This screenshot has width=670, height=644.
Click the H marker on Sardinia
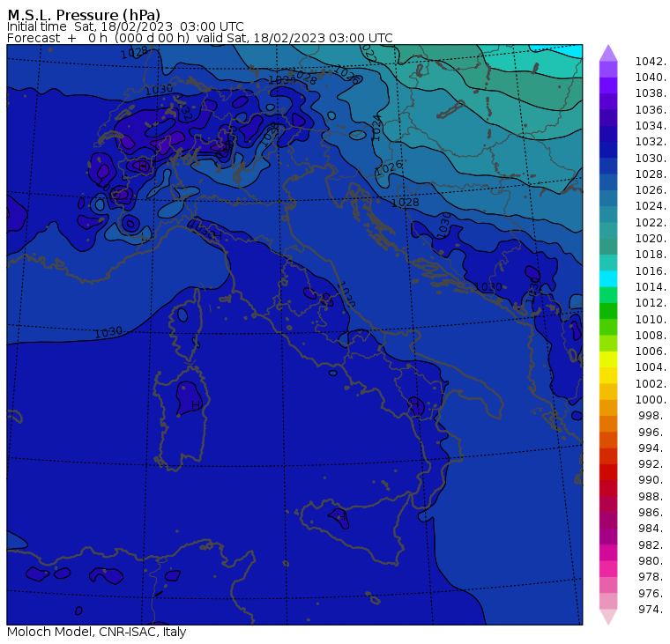tap(196, 404)
